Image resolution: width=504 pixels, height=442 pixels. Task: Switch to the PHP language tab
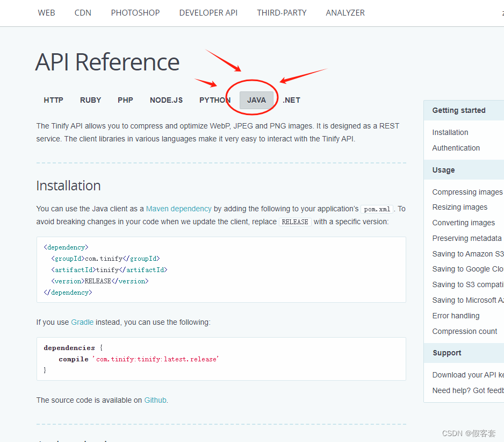click(x=125, y=100)
